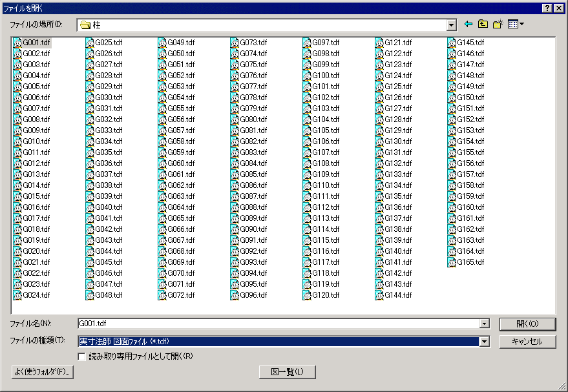Image resolution: width=568 pixels, height=392 pixels.
Task: Click the G024.tdf file icon
Action: click(17, 295)
